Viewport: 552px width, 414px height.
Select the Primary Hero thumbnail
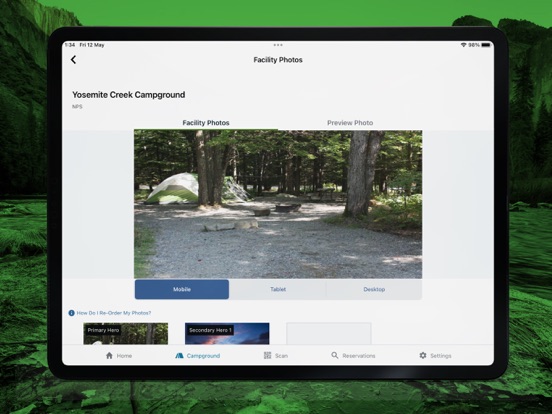pyautogui.click(x=126, y=333)
